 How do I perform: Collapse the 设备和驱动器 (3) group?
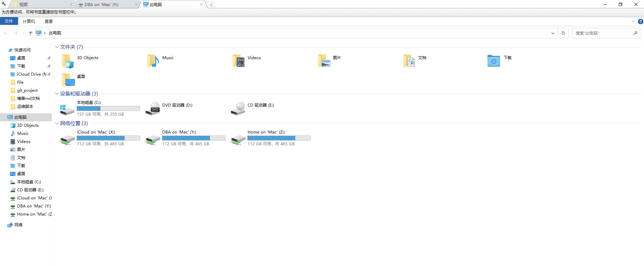(57, 94)
